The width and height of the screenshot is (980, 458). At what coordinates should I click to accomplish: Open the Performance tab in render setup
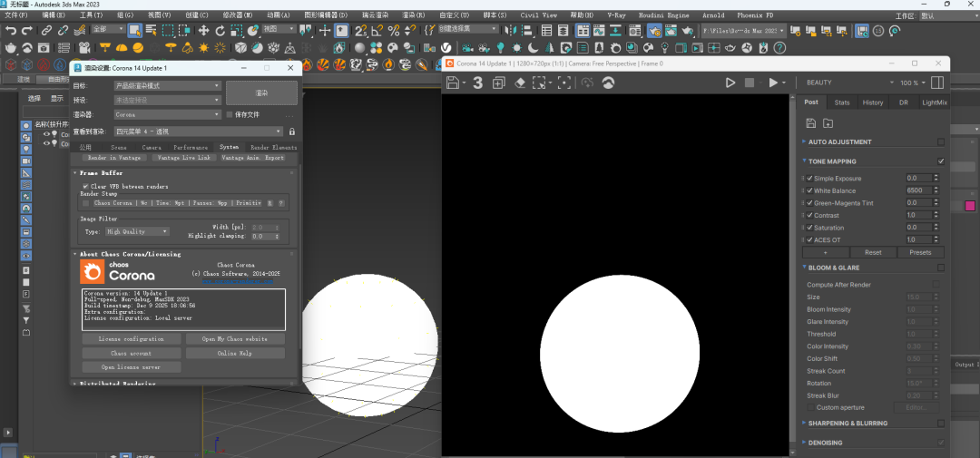[191, 147]
